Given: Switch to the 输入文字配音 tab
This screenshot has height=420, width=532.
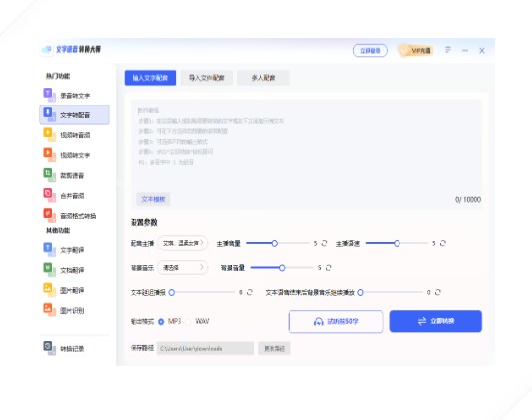Looking at the screenshot, I should click(x=150, y=78).
